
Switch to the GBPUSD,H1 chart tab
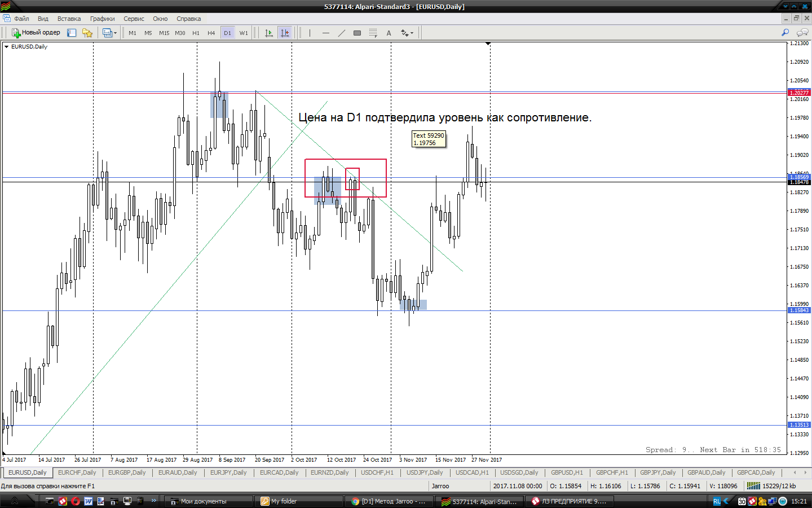pos(567,473)
